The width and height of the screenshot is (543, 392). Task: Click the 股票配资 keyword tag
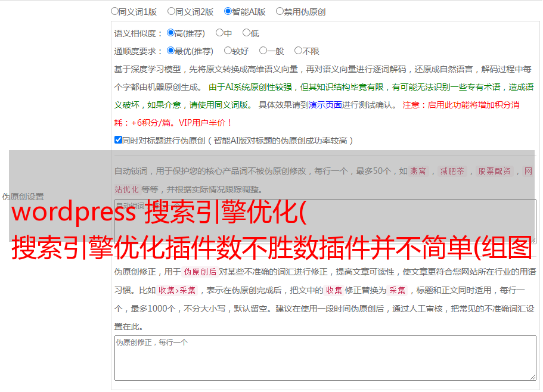click(x=495, y=171)
